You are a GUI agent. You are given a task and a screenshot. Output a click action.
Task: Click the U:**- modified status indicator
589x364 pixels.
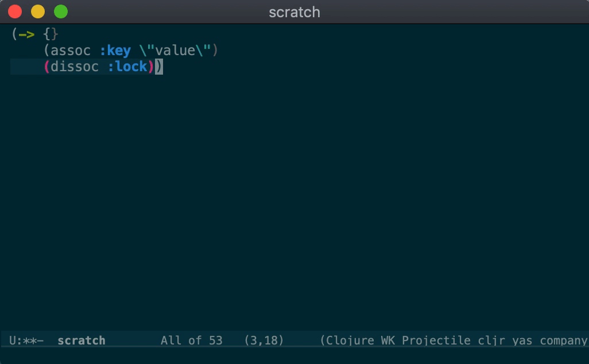(x=26, y=340)
